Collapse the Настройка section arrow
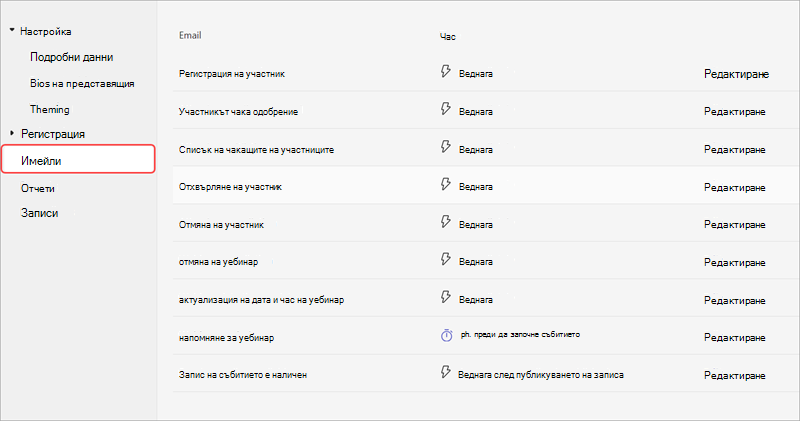Image resolution: width=800 pixels, height=421 pixels. pos(12,31)
